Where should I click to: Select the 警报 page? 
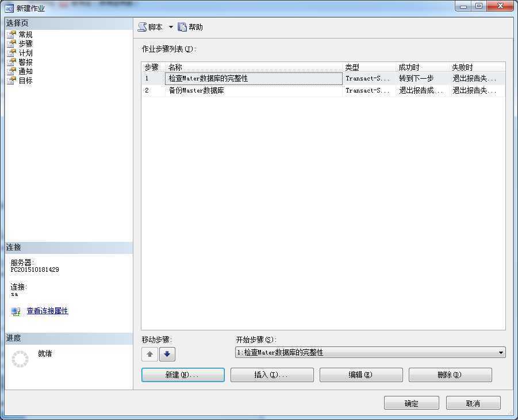click(25, 62)
